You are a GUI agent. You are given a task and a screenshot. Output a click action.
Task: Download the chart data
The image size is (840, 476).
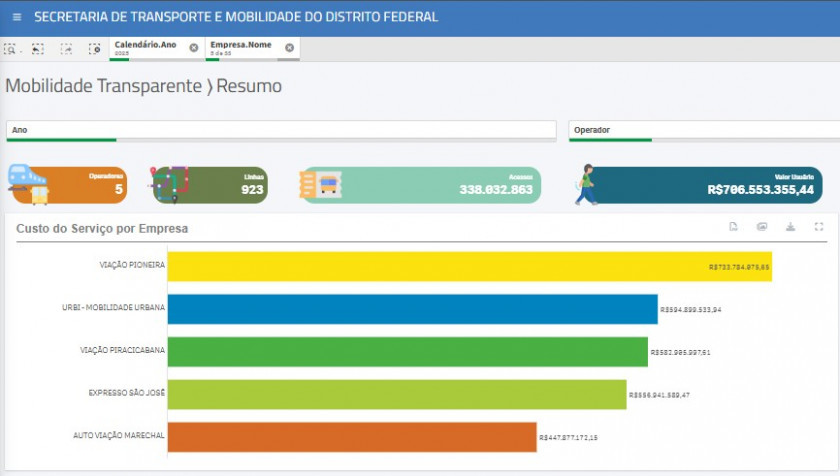[790, 227]
